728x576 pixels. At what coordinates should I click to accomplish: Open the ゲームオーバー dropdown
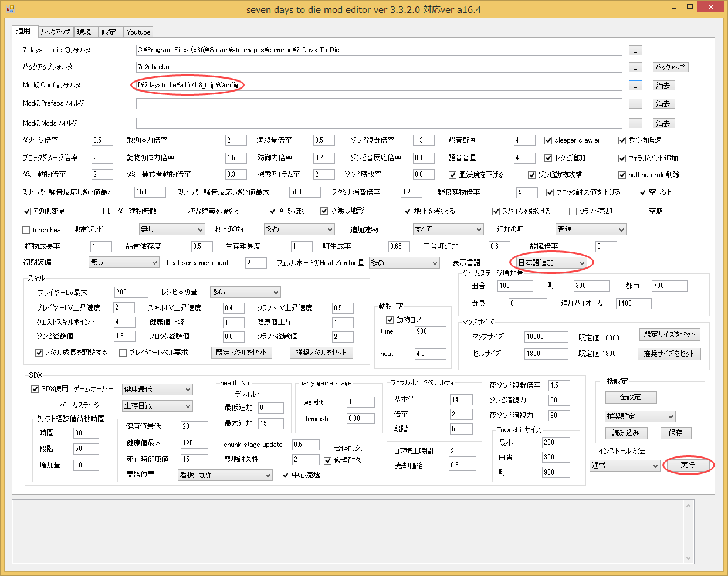[x=157, y=389]
